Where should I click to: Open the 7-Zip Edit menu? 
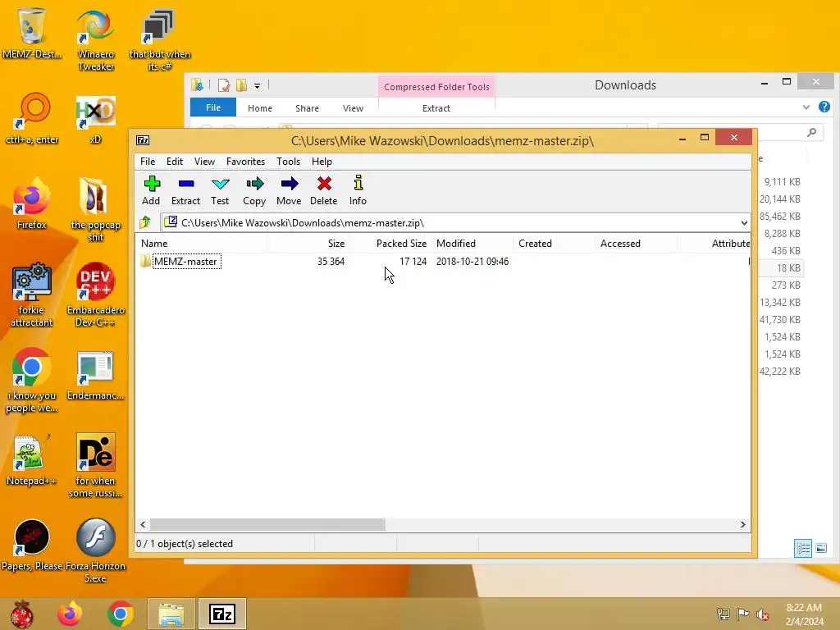tap(175, 162)
